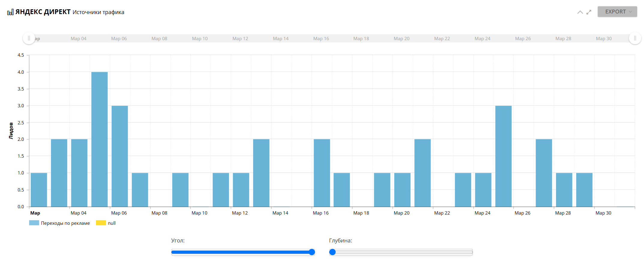Image resolution: width=644 pixels, height=273 pixels.
Task: Click the three-lead bar near Мар 25
Action: pos(503,156)
